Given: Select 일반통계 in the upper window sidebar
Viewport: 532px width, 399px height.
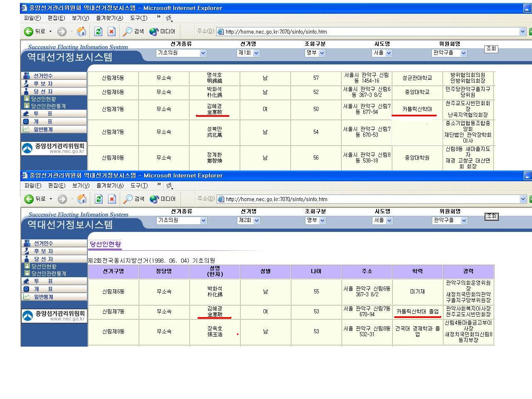Looking at the screenshot, I should (x=43, y=129).
